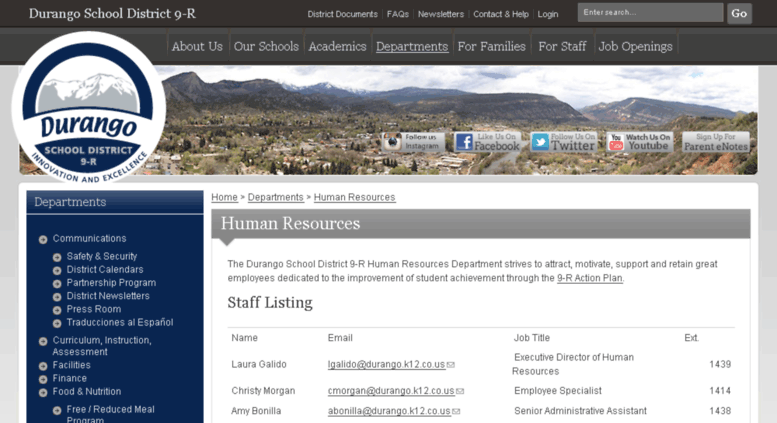Select the name Laura Galido
The width and height of the screenshot is (777, 423).
click(x=259, y=365)
